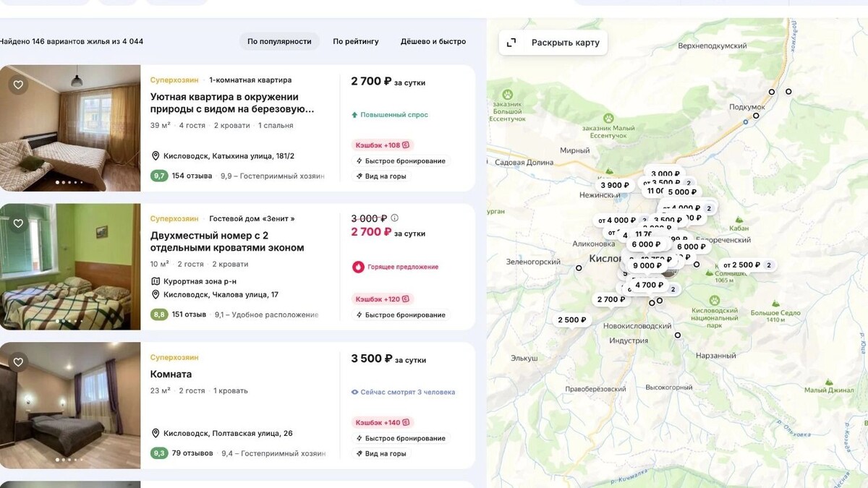868x488 pixels.
Task: Click the 9,3 rating badge
Action: [159, 453]
